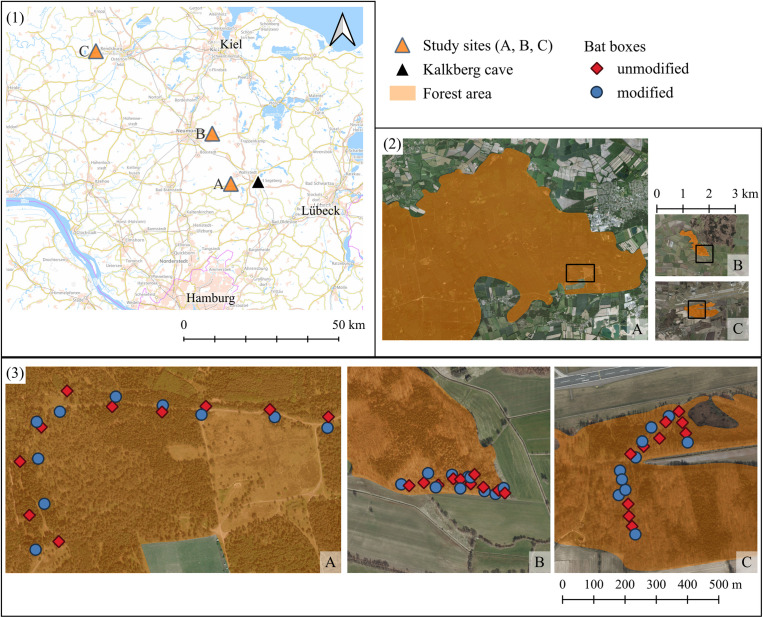Click the '500 m' scale bar label
The height and width of the screenshot is (617, 763).
[726, 584]
